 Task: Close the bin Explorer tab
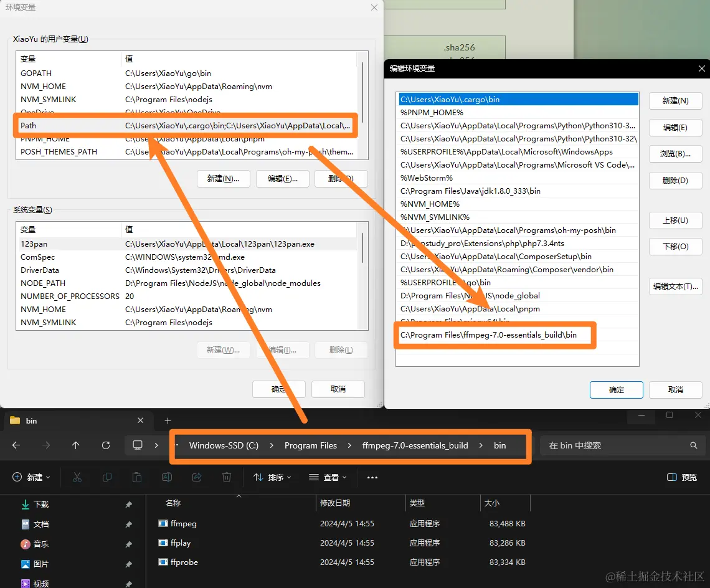140,420
